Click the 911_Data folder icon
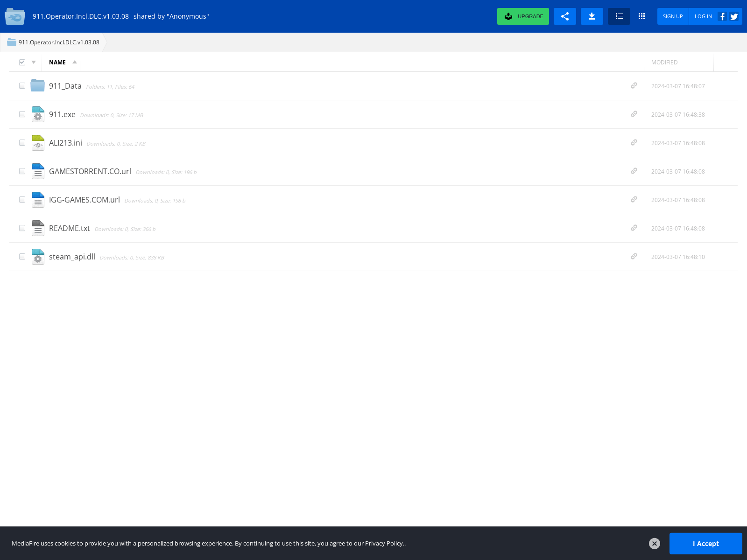 [38, 85]
